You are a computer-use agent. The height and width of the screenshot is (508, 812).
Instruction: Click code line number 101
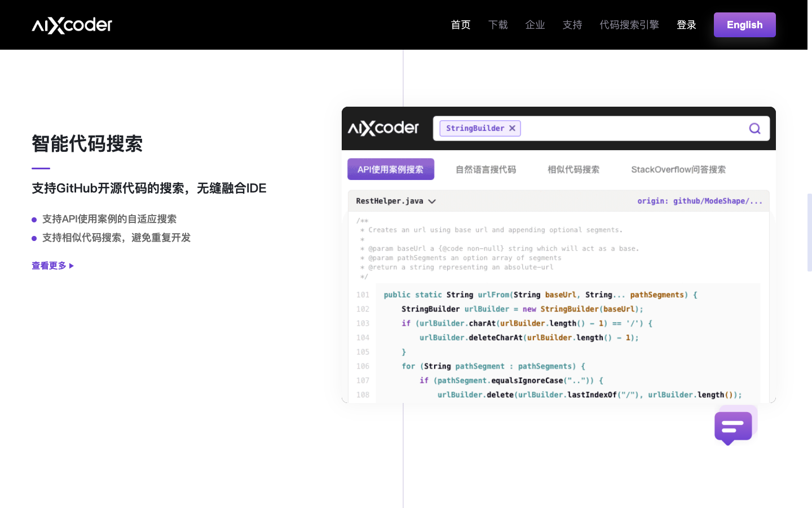[x=363, y=295]
